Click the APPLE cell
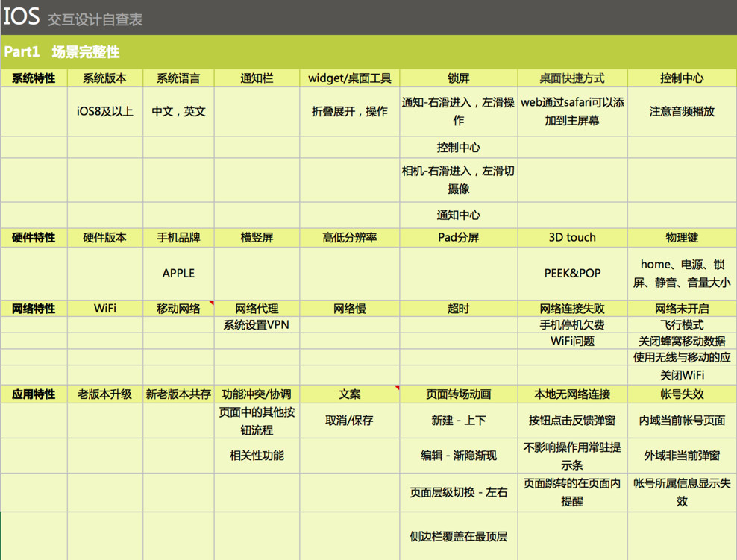The height and width of the screenshot is (560, 737). 178,274
